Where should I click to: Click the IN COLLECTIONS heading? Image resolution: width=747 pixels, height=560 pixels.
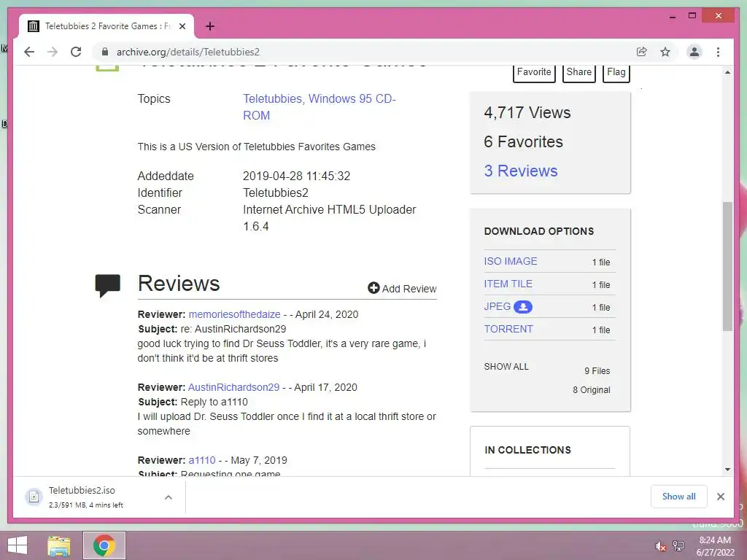(527, 450)
